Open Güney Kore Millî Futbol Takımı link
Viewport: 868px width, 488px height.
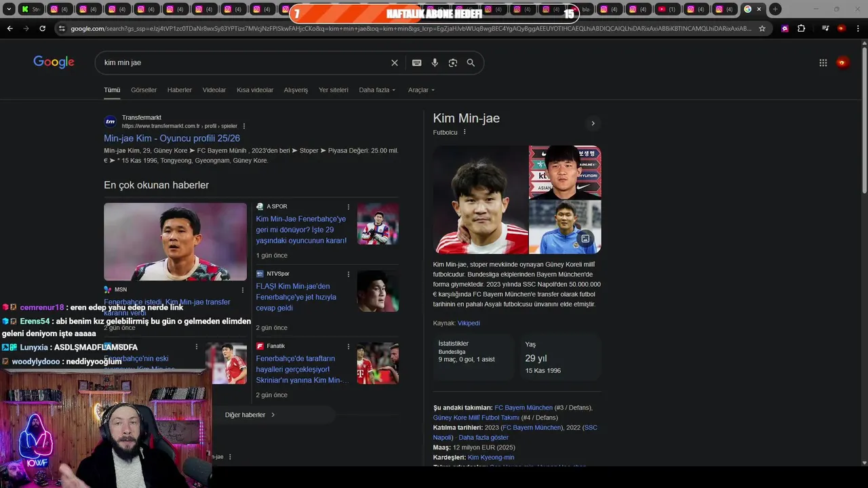click(476, 418)
